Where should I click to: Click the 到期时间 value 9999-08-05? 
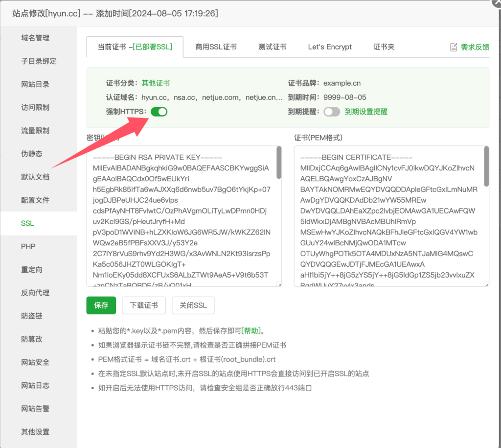[x=345, y=97]
